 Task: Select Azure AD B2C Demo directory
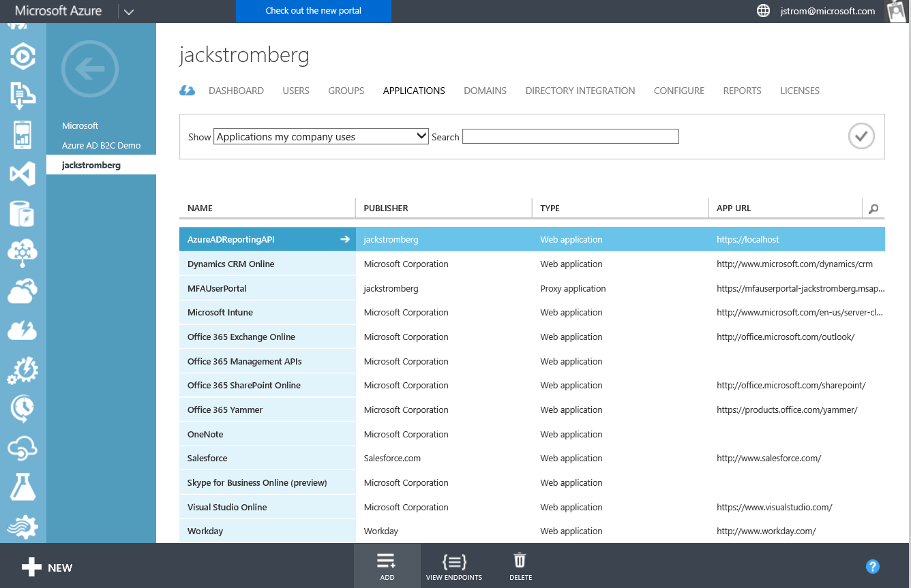(x=102, y=145)
